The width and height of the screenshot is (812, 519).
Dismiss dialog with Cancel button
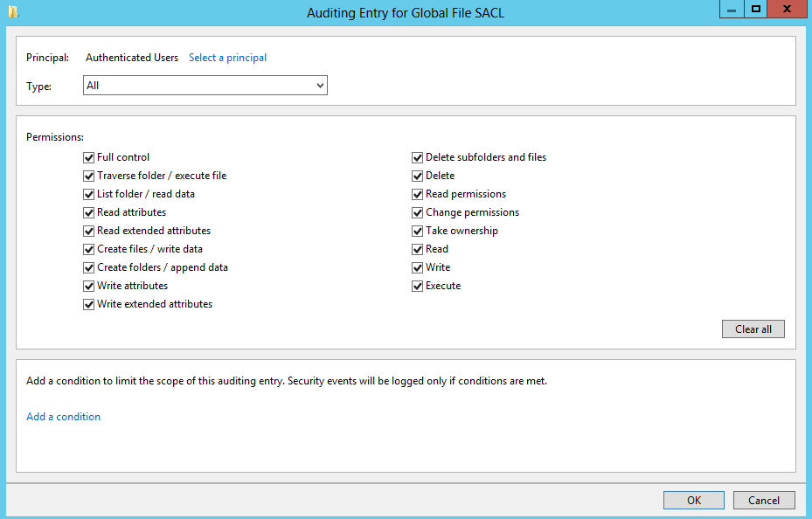pos(764,501)
